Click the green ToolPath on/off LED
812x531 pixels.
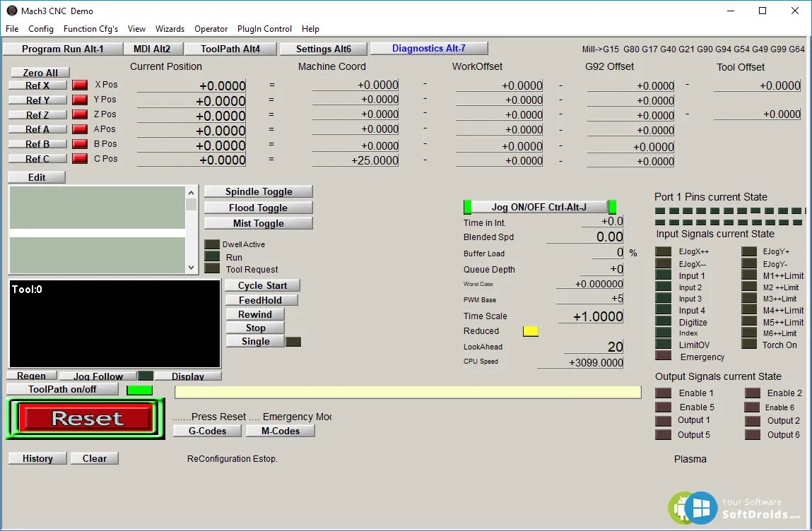tap(140, 390)
